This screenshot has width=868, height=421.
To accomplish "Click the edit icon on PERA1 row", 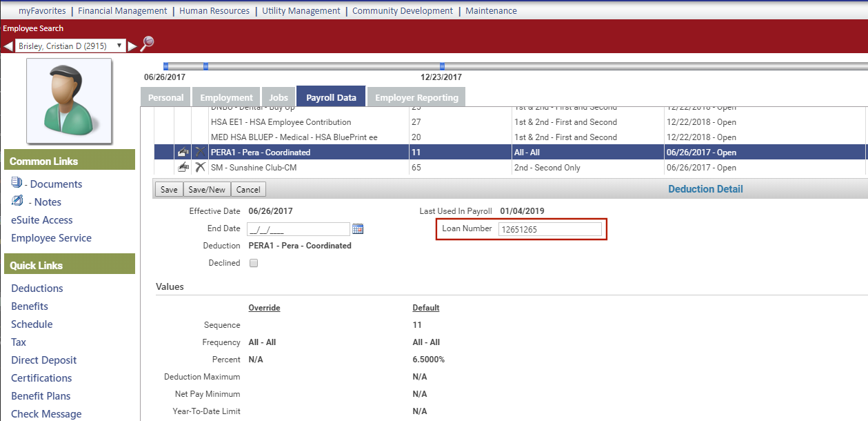I will click(x=183, y=152).
